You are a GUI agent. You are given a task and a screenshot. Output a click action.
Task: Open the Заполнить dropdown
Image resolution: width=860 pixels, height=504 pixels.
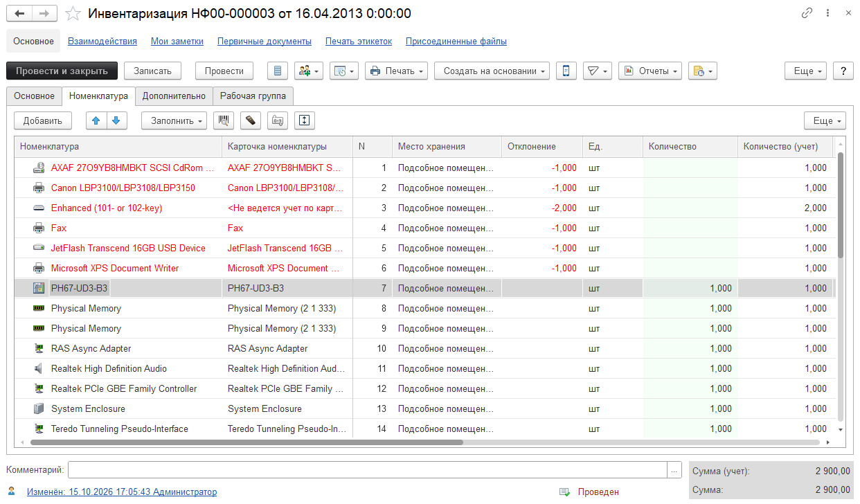(174, 120)
